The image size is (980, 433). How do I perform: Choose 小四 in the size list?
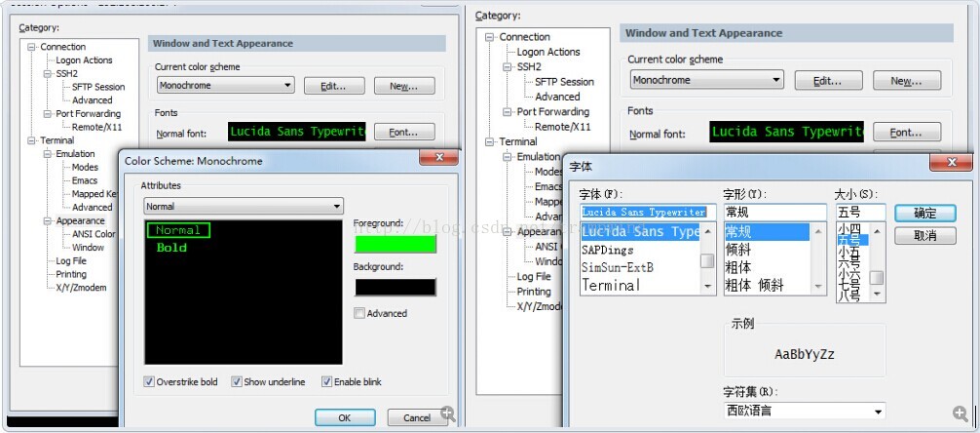(x=849, y=229)
